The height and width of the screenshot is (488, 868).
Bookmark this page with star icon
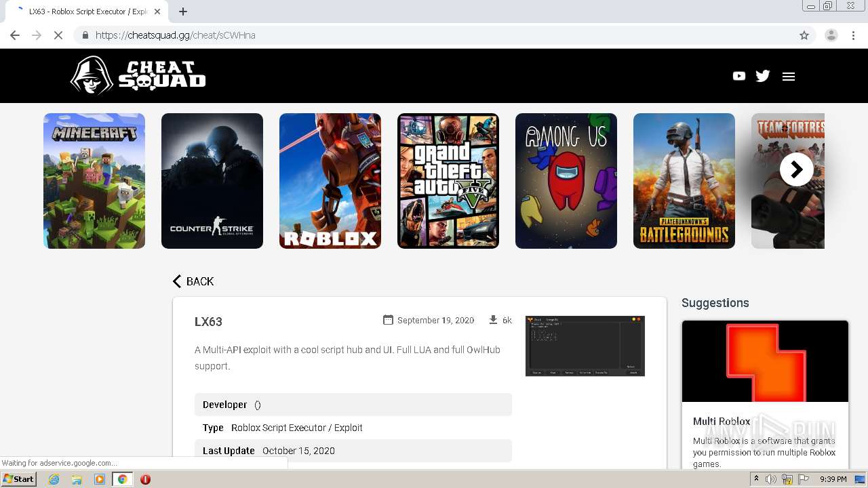pyautogui.click(x=804, y=35)
